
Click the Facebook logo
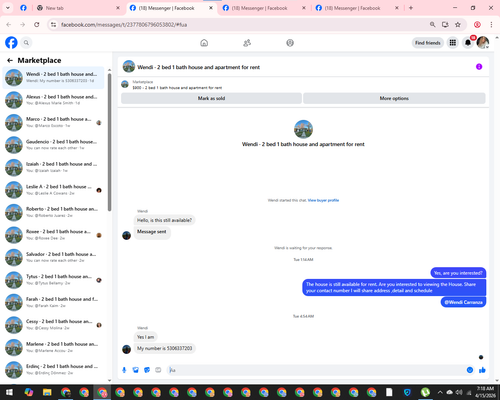coord(11,43)
